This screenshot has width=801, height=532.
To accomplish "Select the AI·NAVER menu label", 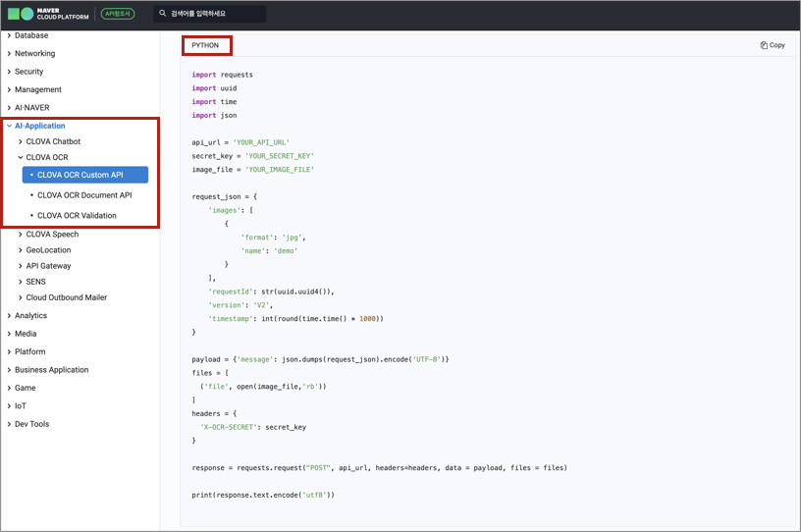I will tap(32, 108).
